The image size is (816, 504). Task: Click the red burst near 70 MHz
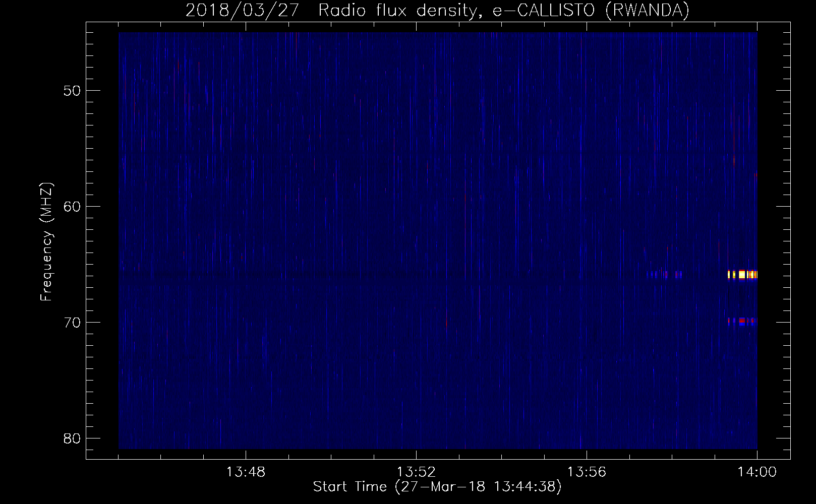click(742, 321)
